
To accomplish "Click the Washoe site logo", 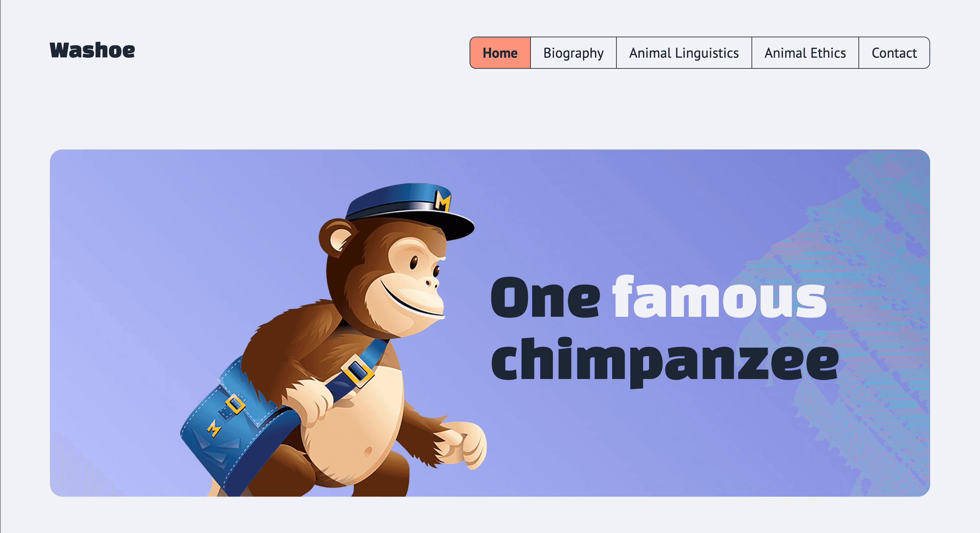I will (x=92, y=50).
